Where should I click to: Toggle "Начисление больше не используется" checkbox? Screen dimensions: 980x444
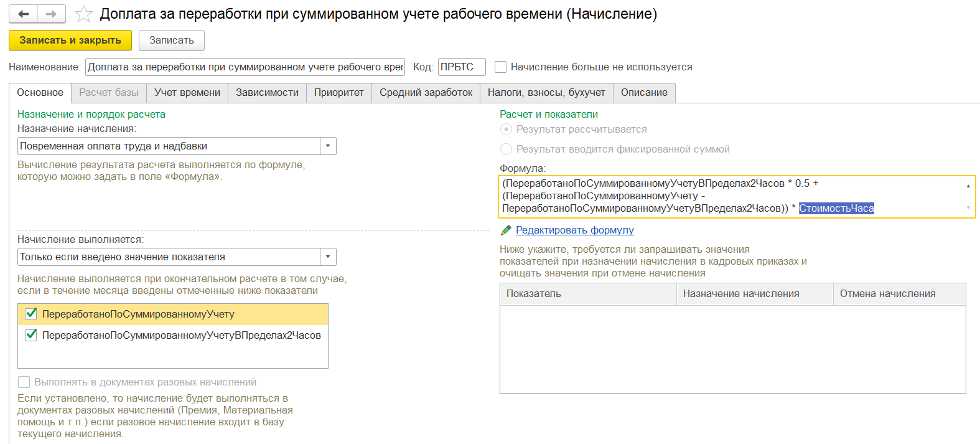click(x=500, y=67)
